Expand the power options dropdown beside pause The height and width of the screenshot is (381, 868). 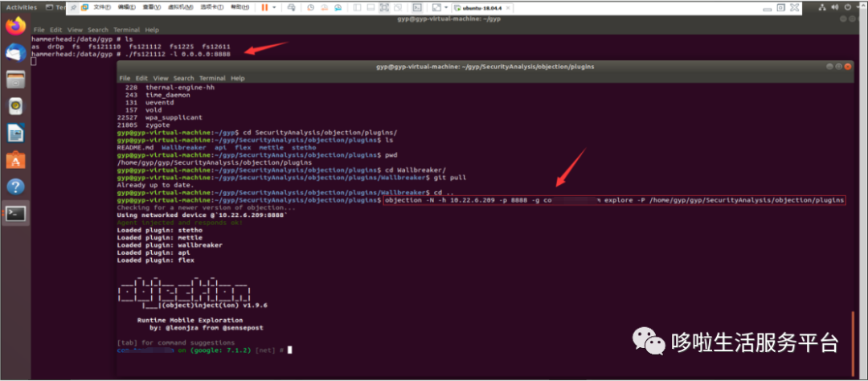pos(274,8)
